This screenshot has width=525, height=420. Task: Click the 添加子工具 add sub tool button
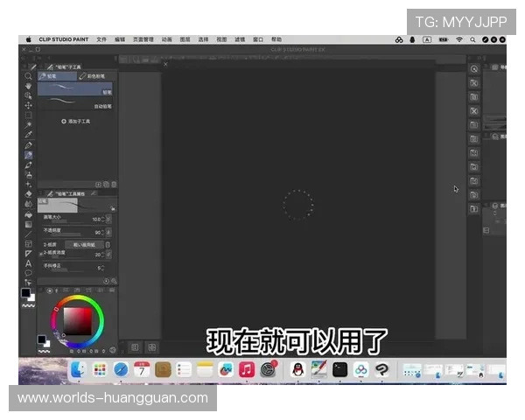(75, 122)
